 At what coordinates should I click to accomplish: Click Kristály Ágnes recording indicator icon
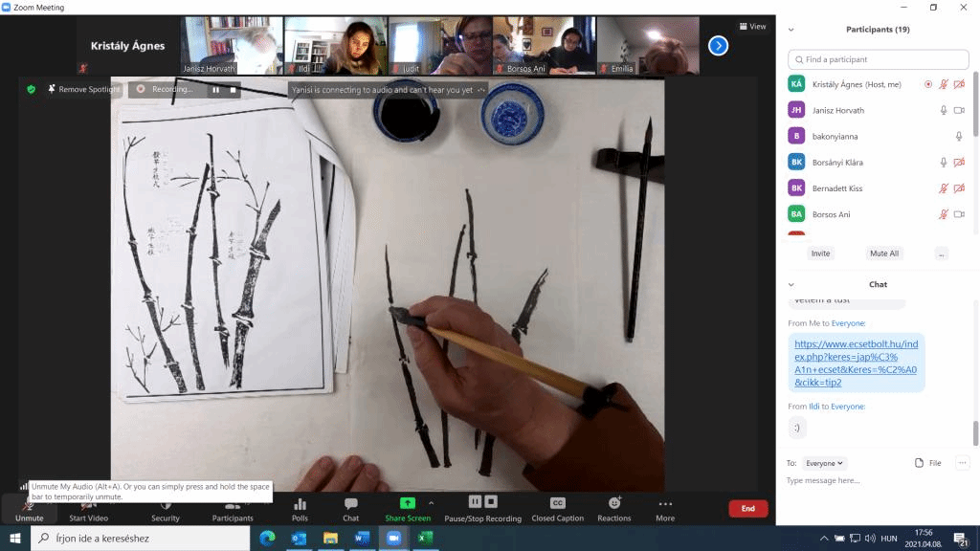928,84
